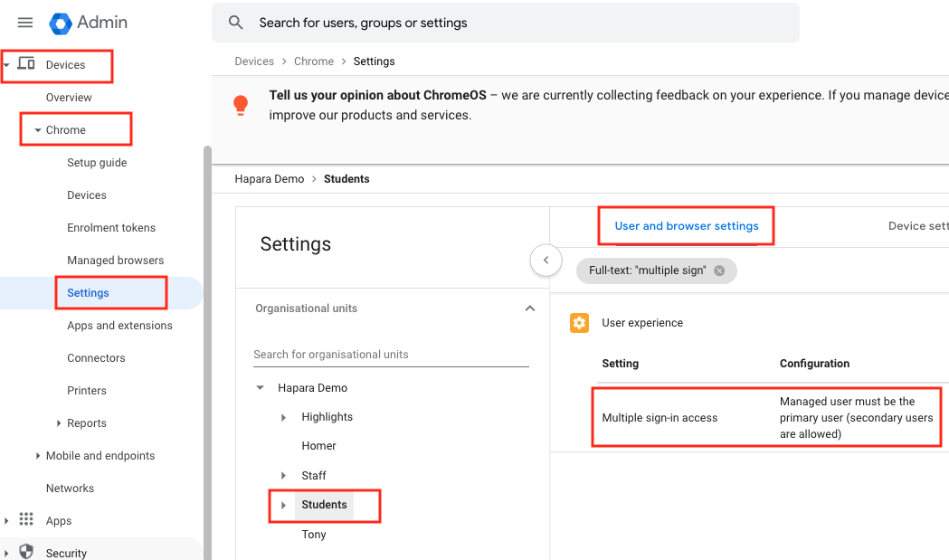Collapse the Devices sidebar section
The width and height of the screenshot is (949, 560).
pos(6,65)
